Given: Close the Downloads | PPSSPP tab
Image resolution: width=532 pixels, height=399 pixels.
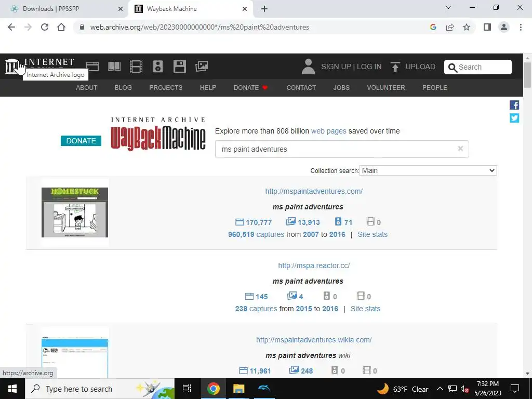Looking at the screenshot, I should click(x=121, y=9).
